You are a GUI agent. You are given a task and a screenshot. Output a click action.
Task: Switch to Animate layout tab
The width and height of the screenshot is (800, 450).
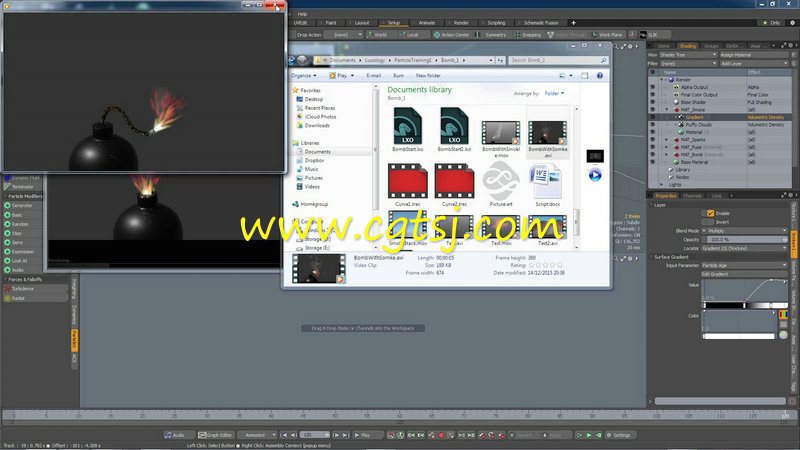tap(427, 23)
